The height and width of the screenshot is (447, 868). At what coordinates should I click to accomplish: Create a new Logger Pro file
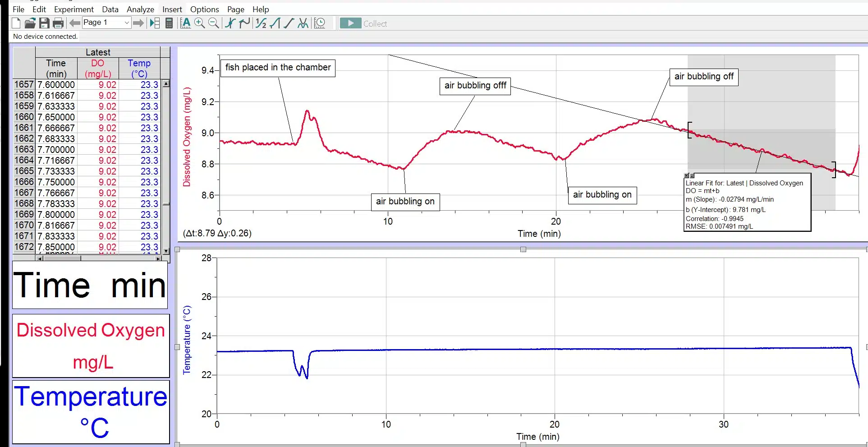[15, 23]
